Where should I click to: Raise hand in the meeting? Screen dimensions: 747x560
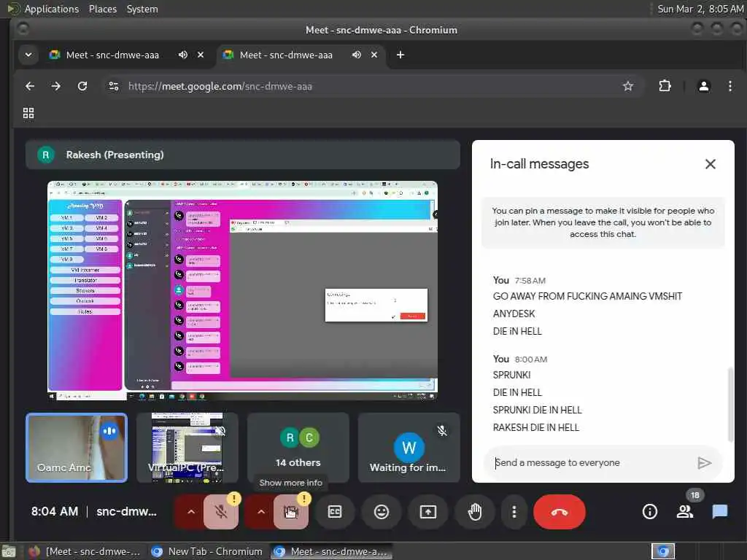474,512
